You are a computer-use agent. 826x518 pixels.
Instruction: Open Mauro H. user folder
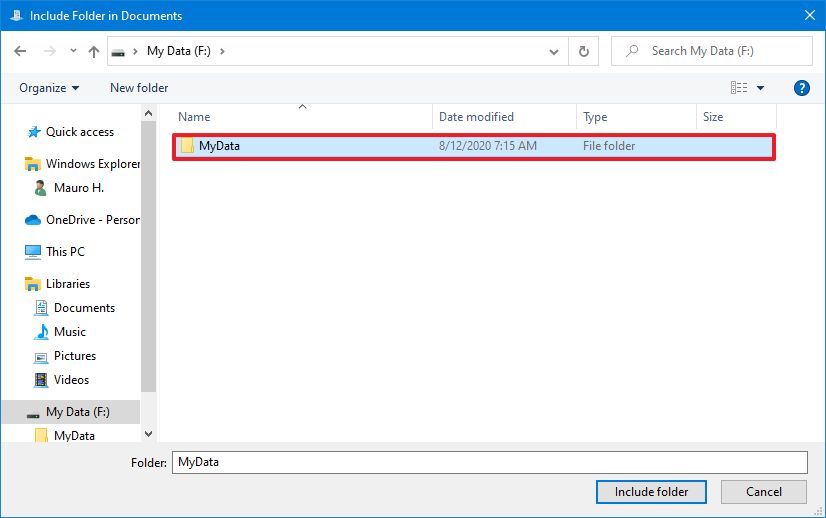pyautogui.click(x=78, y=188)
